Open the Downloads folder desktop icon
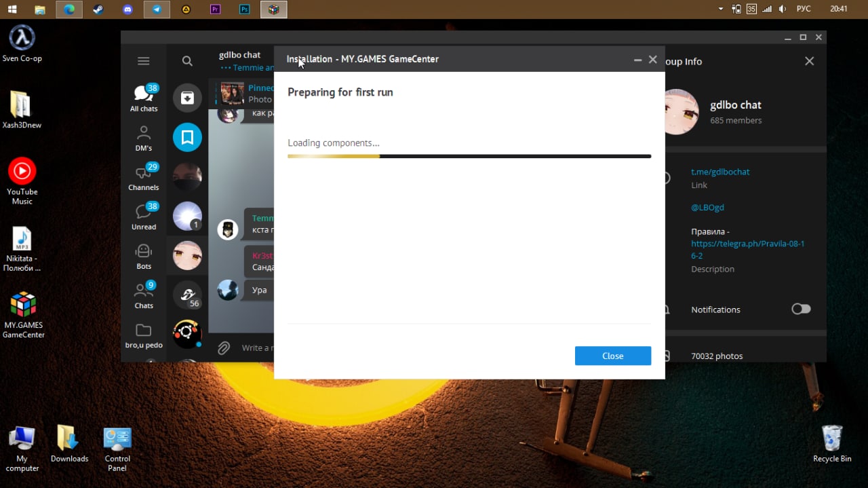868x488 pixels. click(69, 445)
